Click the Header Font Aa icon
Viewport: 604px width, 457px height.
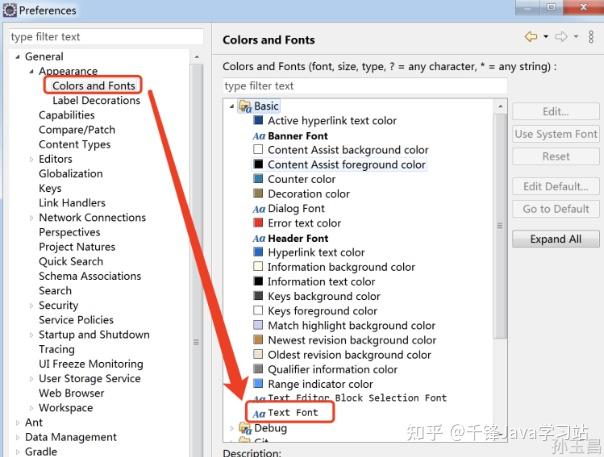259,239
